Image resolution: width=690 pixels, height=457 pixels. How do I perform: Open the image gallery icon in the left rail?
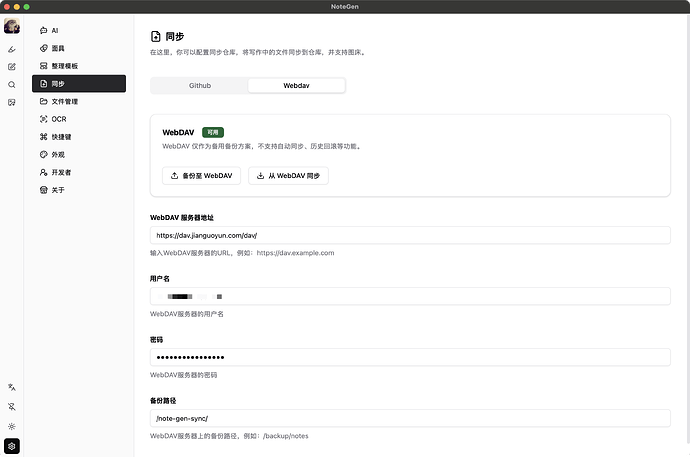point(12,102)
